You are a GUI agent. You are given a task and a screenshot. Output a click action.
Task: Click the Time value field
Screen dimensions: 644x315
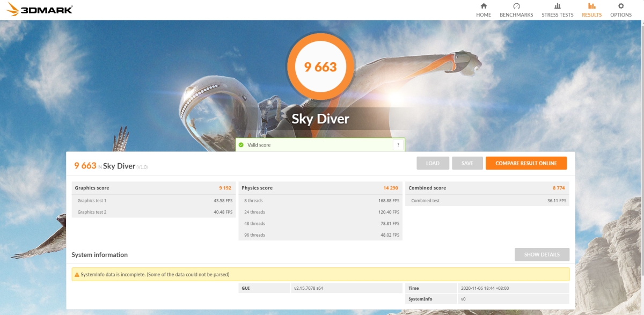click(513, 288)
